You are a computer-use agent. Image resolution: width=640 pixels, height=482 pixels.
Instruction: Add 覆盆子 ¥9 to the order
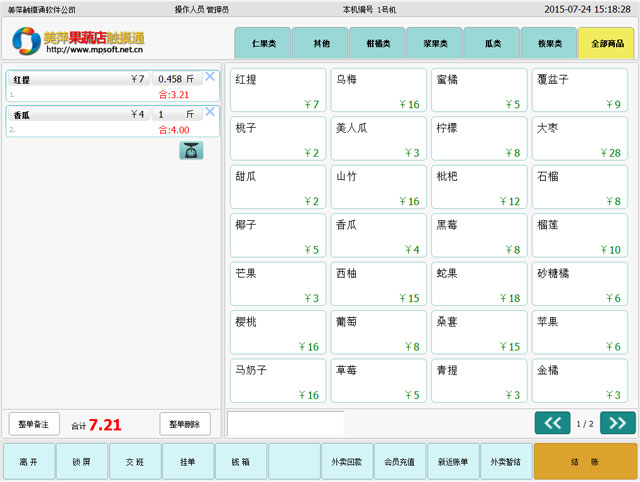[580, 90]
